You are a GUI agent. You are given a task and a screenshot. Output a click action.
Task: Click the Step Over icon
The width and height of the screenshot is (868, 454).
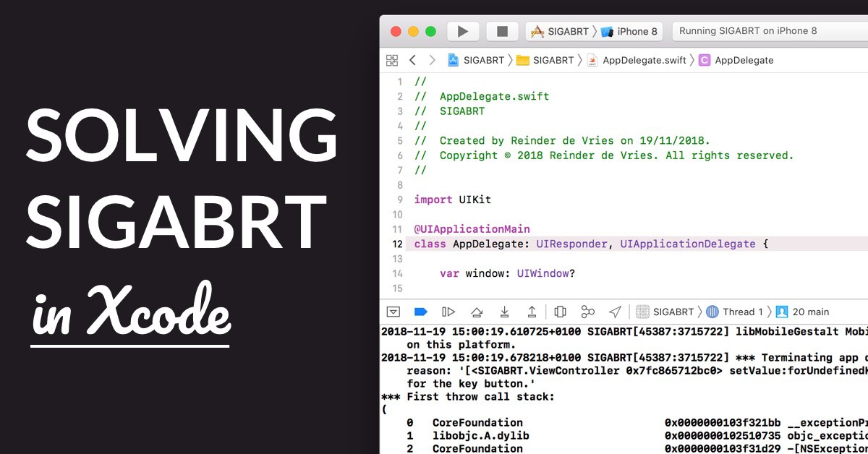(x=477, y=312)
